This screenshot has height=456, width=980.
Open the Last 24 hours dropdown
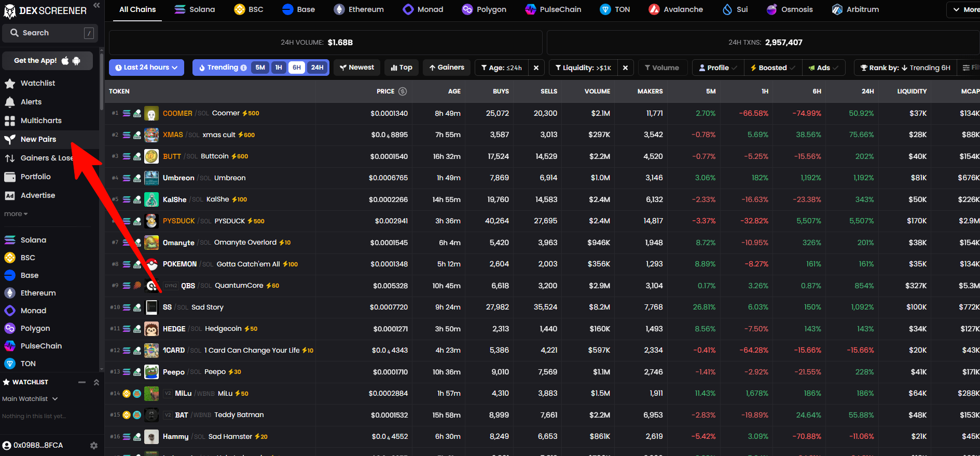click(146, 68)
